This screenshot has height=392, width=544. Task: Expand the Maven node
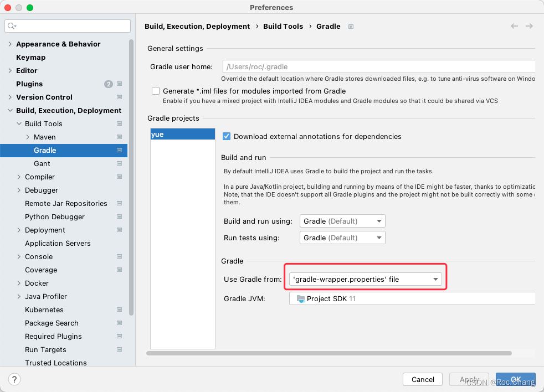click(x=28, y=137)
